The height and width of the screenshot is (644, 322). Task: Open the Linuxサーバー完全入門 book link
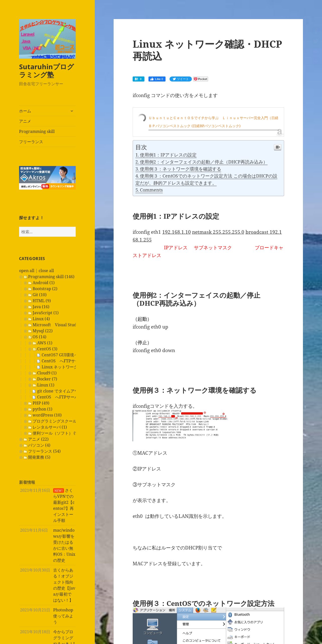click(x=213, y=122)
